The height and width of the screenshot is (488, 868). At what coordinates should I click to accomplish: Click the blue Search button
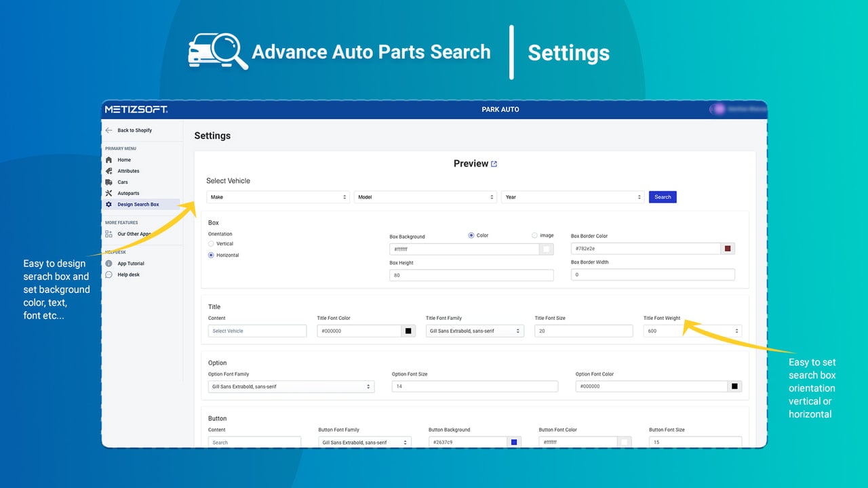tap(663, 197)
